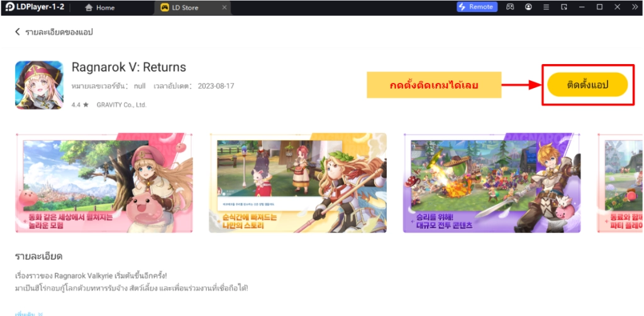Open the gamepad settings icon

pyautogui.click(x=509, y=7)
